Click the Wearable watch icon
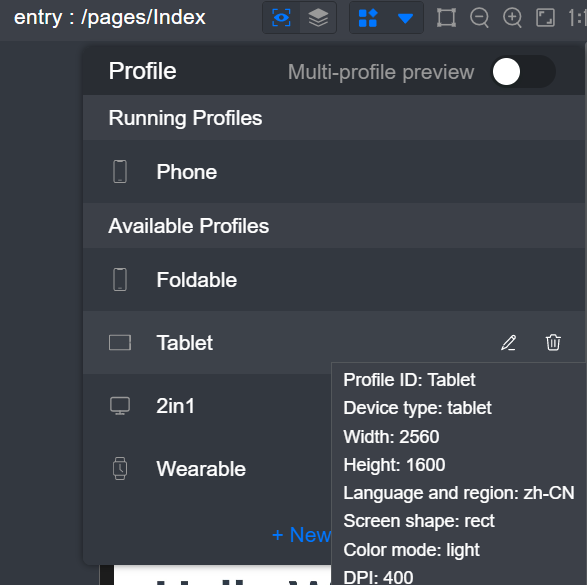Image resolution: width=587 pixels, height=585 pixels. tap(120, 469)
